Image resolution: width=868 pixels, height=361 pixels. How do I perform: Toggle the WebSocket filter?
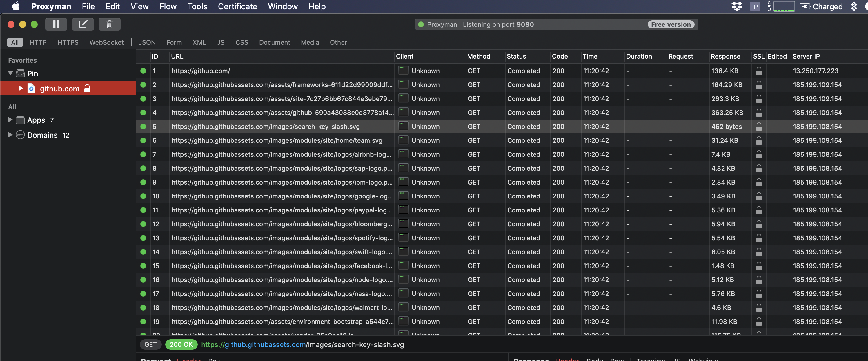point(106,42)
